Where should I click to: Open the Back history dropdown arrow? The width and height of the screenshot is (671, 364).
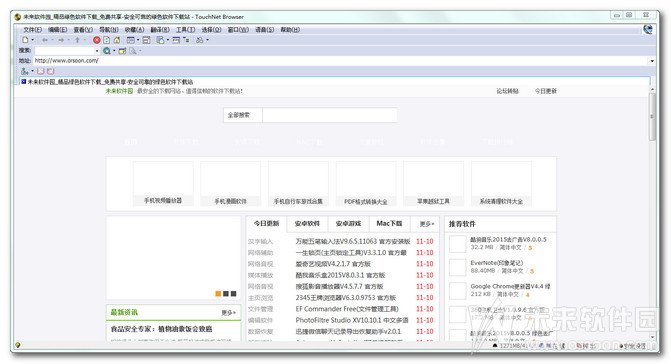pyautogui.click(x=52, y=40)
